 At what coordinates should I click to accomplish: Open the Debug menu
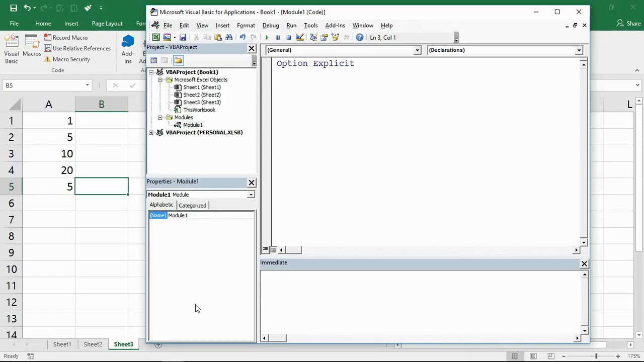pos(271,25)
